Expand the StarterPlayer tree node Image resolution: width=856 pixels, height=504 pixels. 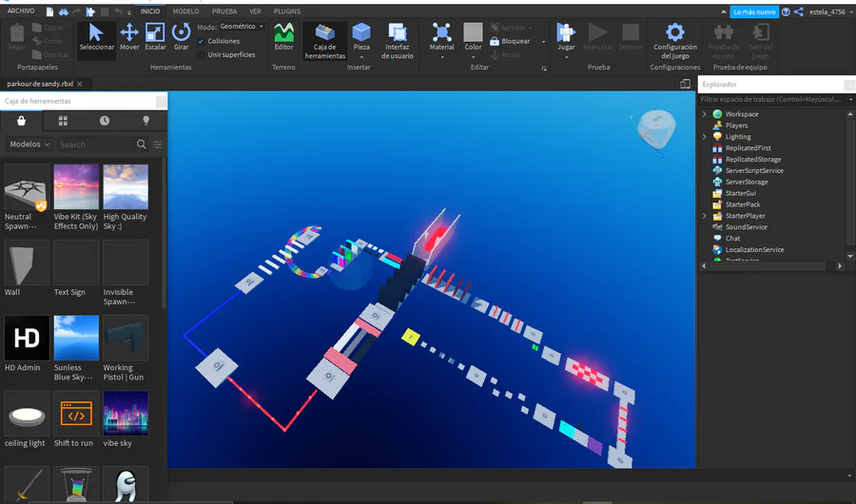tap(704, 216)
